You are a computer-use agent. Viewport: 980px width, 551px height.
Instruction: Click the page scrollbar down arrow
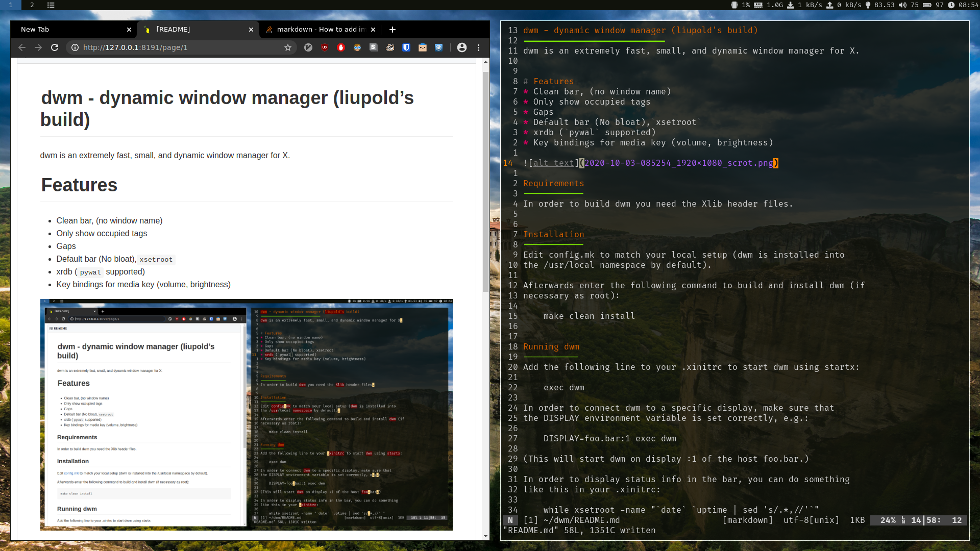pos(485,536)
